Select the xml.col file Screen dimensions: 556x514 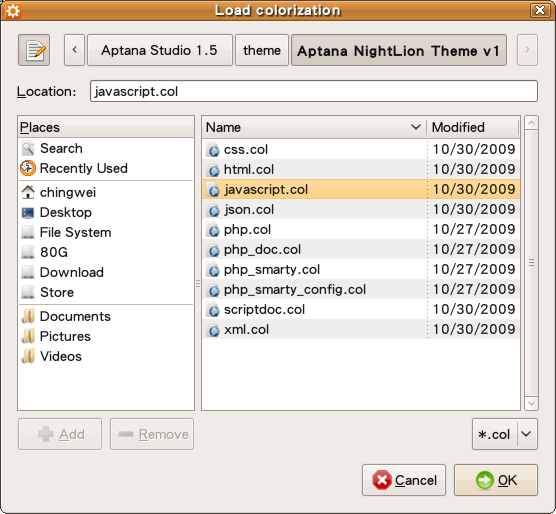click(361, 330)
